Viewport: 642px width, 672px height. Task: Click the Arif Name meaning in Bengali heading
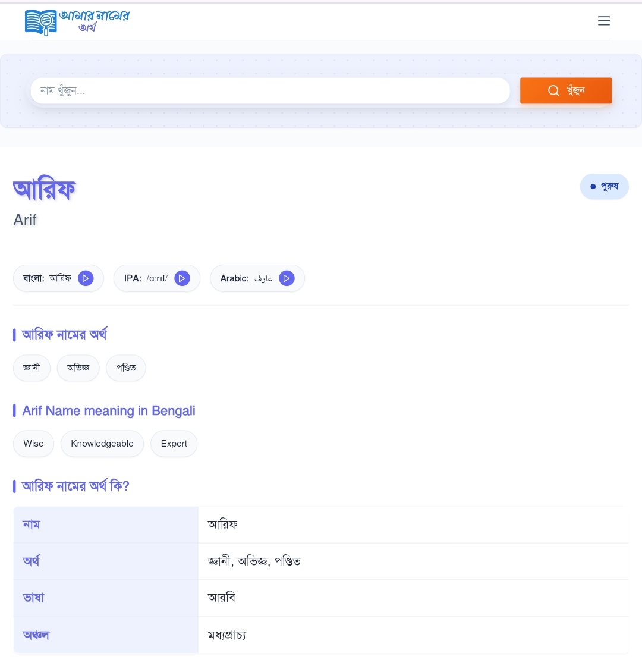109,411
